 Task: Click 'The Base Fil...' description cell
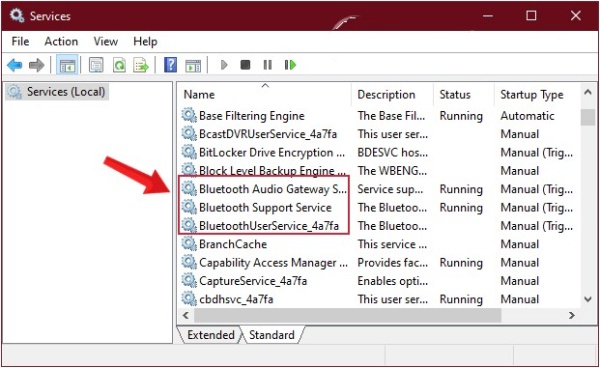point(391,116)
